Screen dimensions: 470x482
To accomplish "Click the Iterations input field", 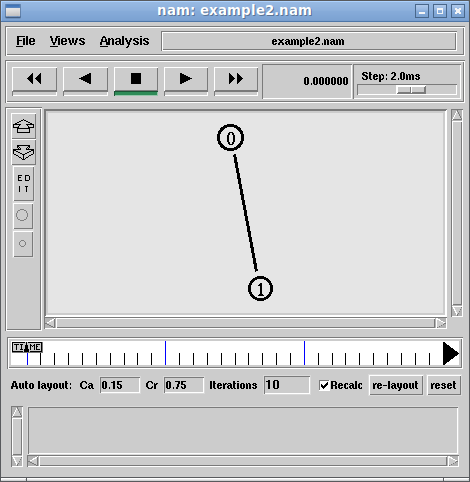I will pyautogui.click(x=287, y=385).
